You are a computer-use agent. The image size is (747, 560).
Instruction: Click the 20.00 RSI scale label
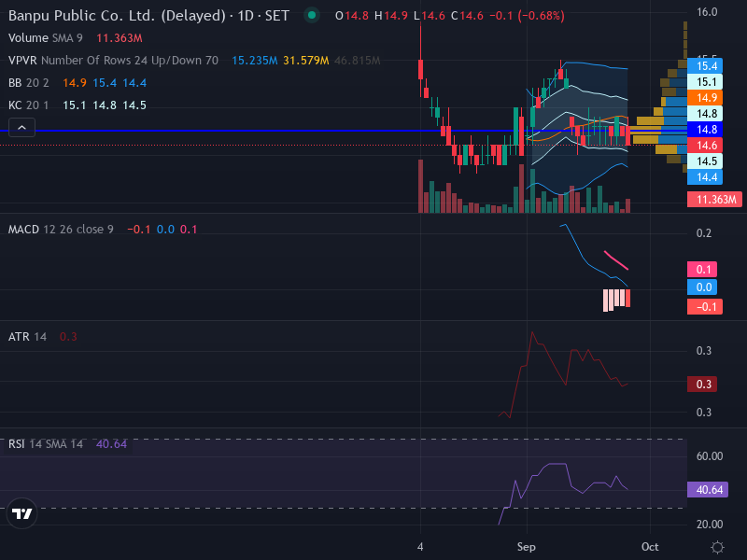[x=710, y=525]
